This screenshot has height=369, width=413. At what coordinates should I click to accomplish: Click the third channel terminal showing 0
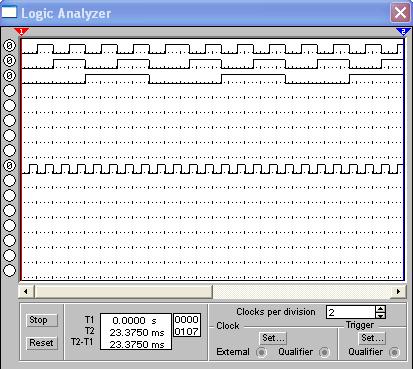[x=9, y=75]
